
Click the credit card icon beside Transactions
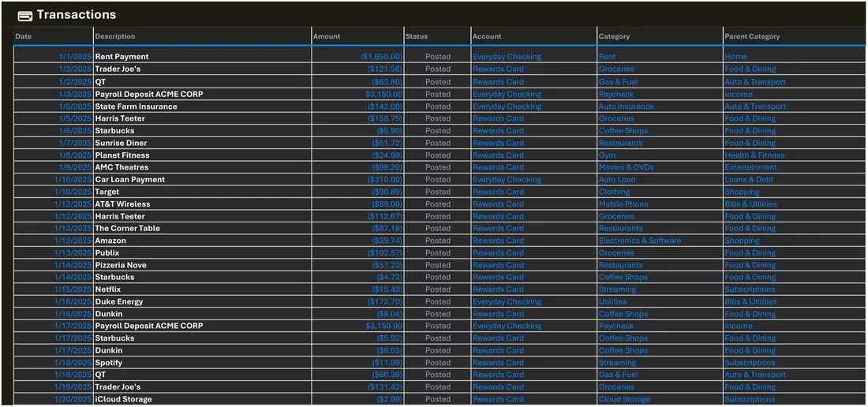pyautogui.click(x=25, y=16)
